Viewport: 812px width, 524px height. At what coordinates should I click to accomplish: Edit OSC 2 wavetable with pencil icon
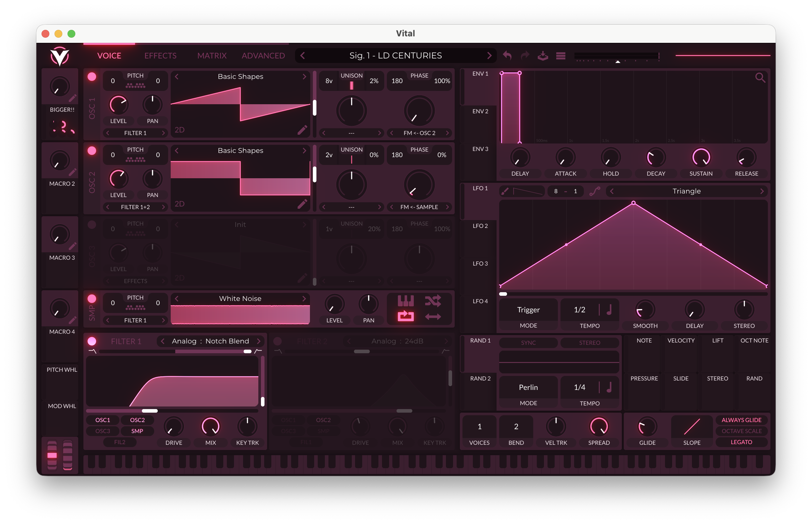pyautogui.click(x=302, y=204)
